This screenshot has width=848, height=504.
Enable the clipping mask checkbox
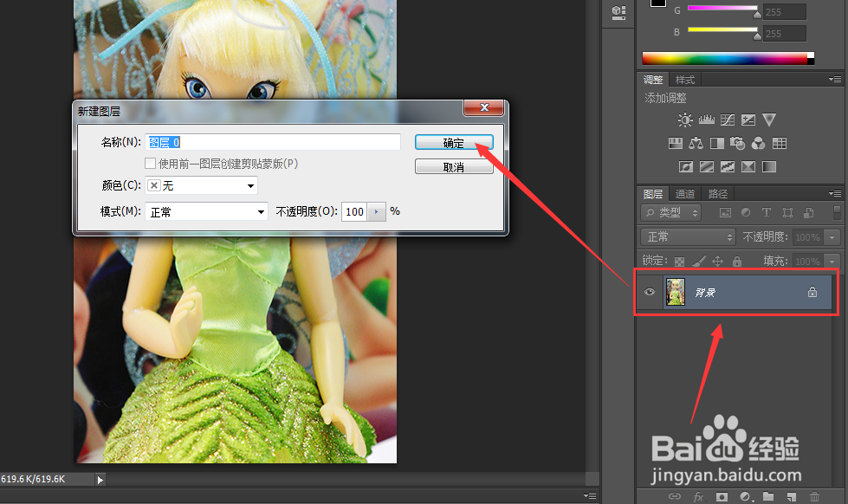151,163
